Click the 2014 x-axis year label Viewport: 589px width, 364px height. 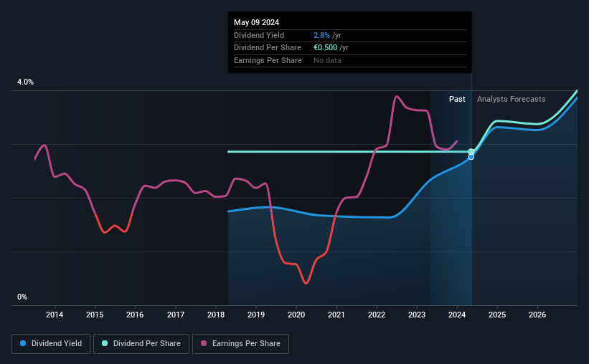click(55, 315)
